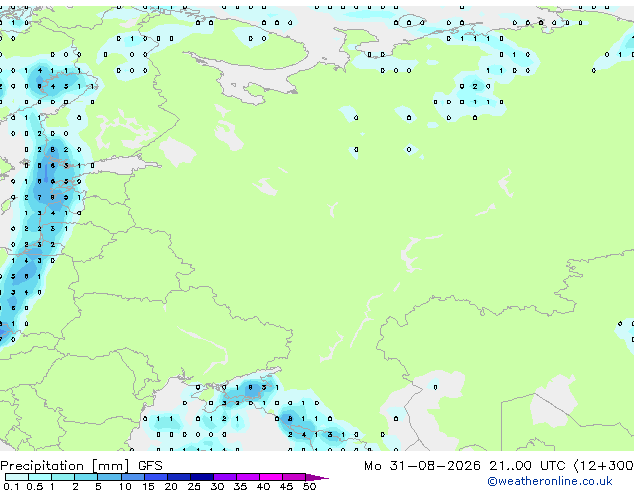Click legend value '10'
The height and width of the screenshot is (490, 634).
(125, 486)
